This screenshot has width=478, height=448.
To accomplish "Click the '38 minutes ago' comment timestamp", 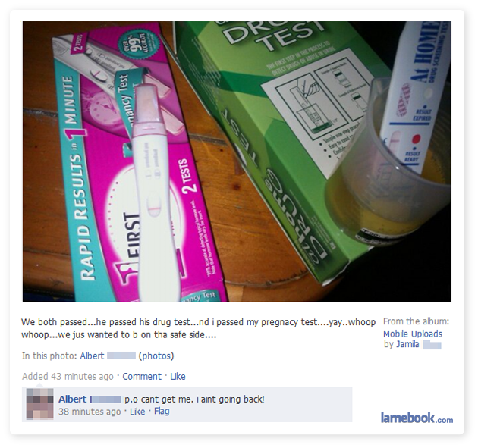I will tap(90, 412).
